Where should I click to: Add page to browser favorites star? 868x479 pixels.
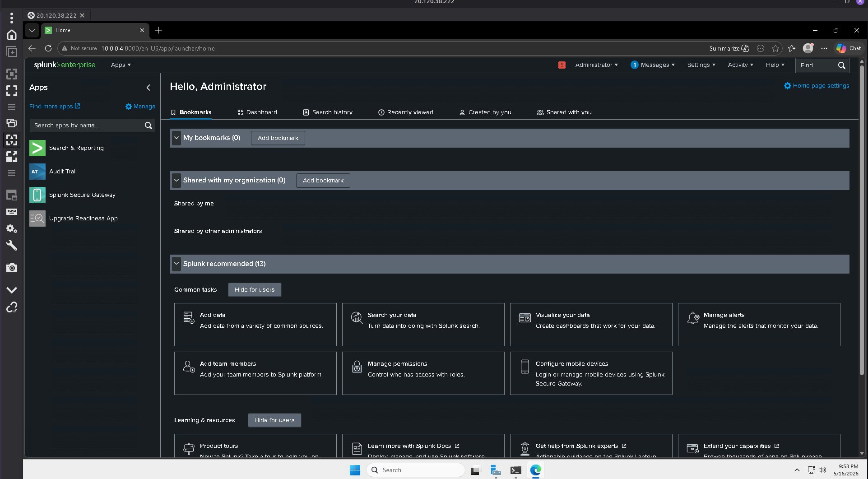[775, 48]
